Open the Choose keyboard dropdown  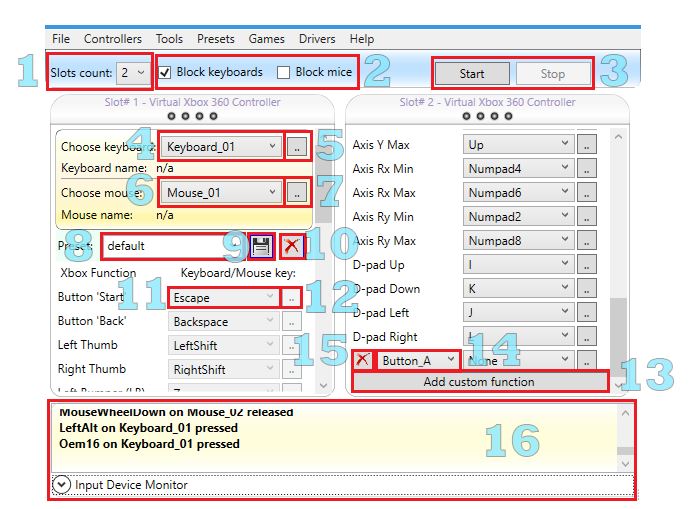(223, 147)
